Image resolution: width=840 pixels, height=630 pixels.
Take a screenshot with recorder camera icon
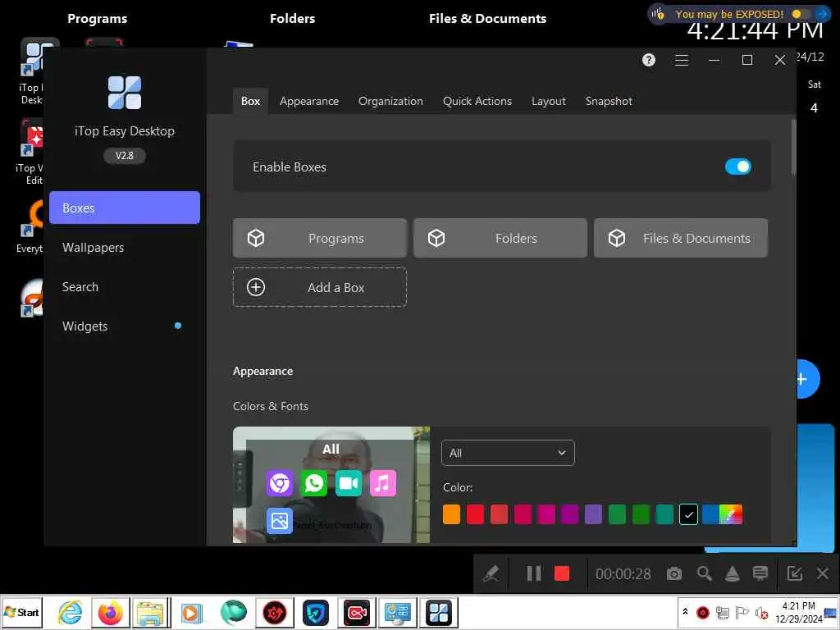tap(674, 573)
